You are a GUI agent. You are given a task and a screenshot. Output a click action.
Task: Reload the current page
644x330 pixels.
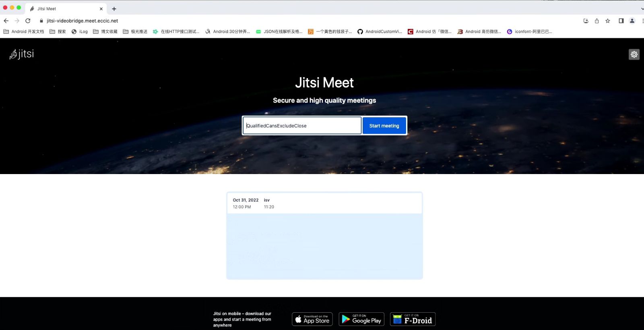[28, 21]
